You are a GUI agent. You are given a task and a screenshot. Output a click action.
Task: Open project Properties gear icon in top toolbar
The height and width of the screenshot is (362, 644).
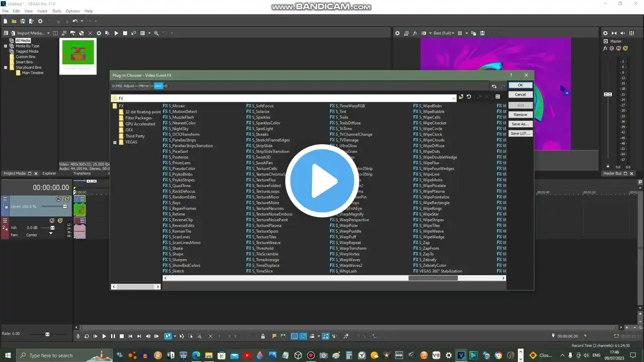tap(40, 21)
